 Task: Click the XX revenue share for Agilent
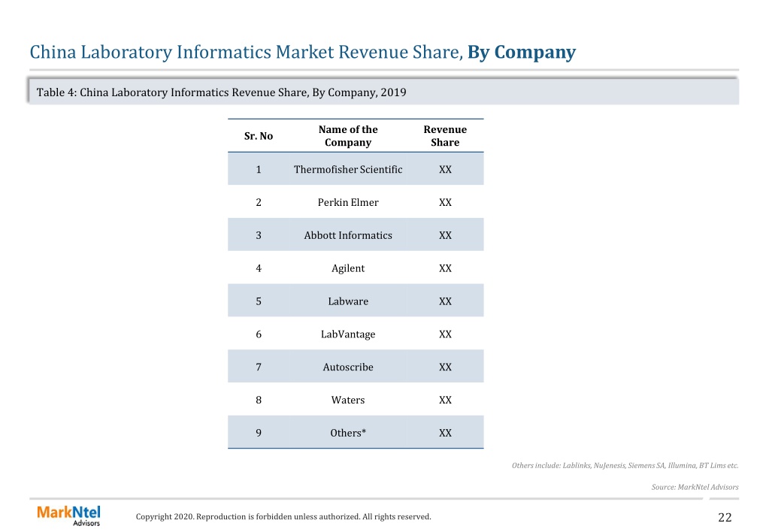click(445, 268)
